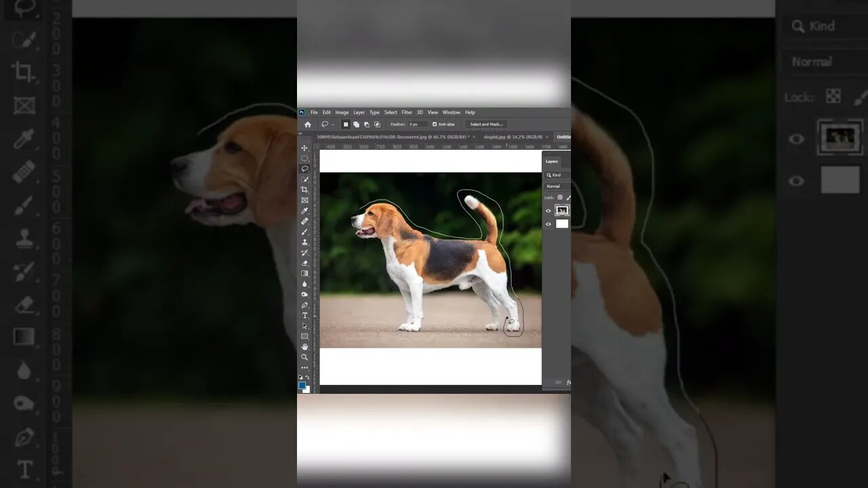Switch to the Recovered.jpg document tab
Screen dimensions: 868x488
tap(392, 137)
